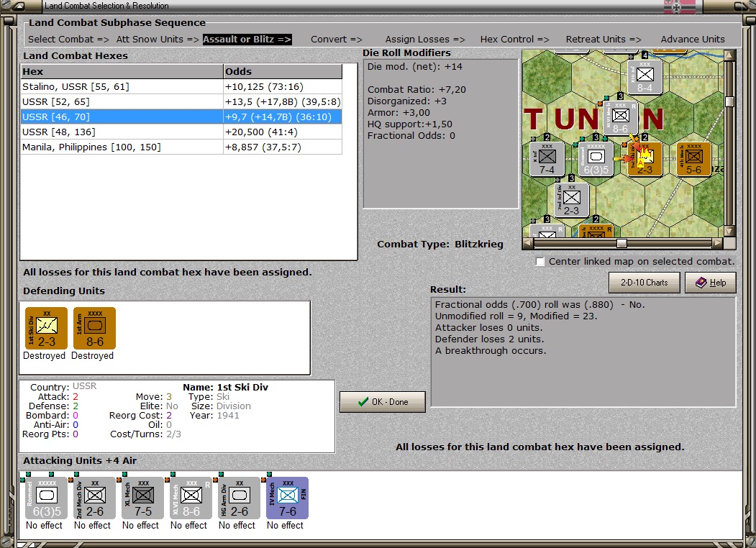Click the Rommel 6(3)5 attacking HQ counter
Image resolution: width=756 pixels, height=548 pixels.
(46, 498)
